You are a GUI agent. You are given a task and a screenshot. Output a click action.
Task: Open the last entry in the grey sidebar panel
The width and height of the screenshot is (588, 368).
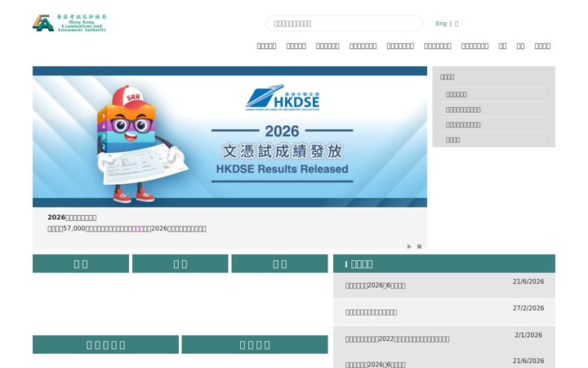[x=452, y=140]
